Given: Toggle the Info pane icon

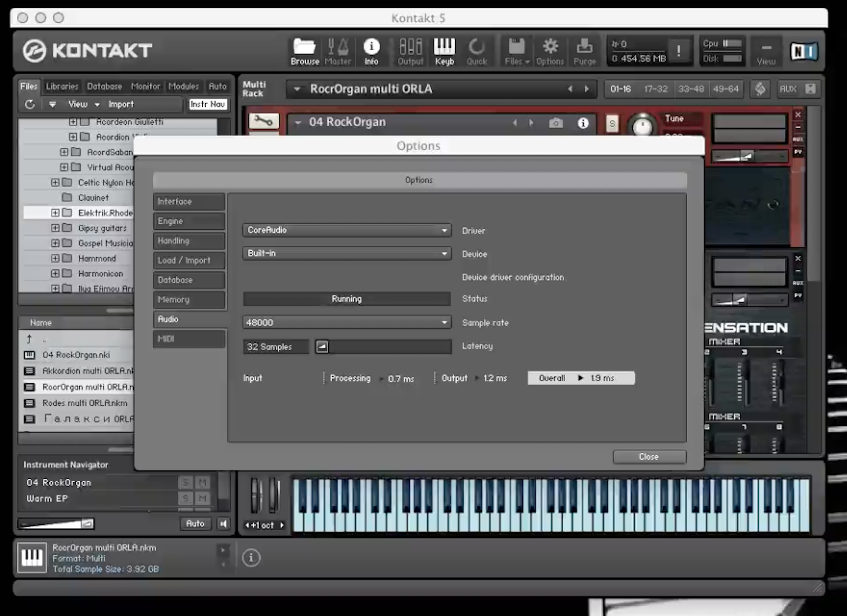Looking at the screenshot, I should tap(372, 52).
